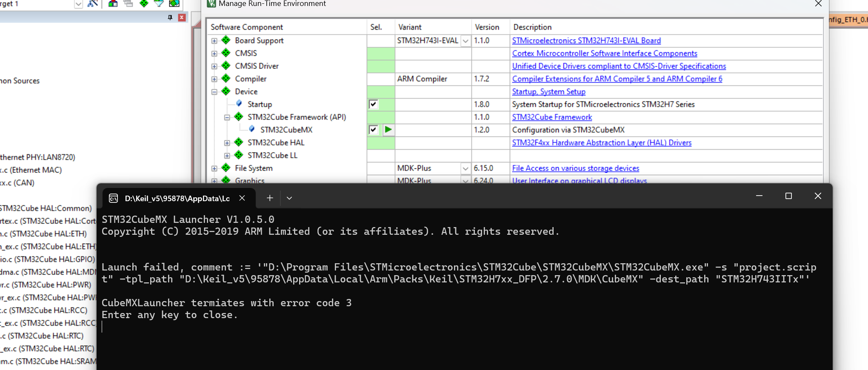Minimize the terminal window
Image resolution: width=868 pixels, height=370 pixels.
coord(759,196)
